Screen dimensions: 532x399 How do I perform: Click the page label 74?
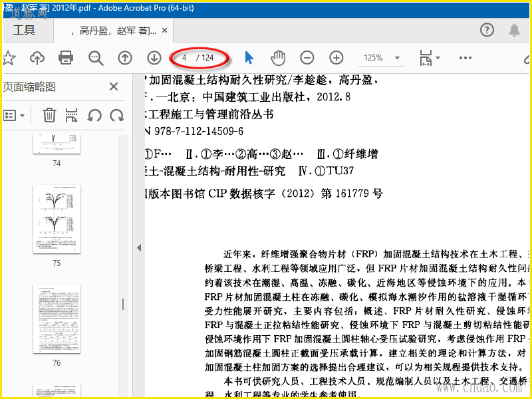57,164
